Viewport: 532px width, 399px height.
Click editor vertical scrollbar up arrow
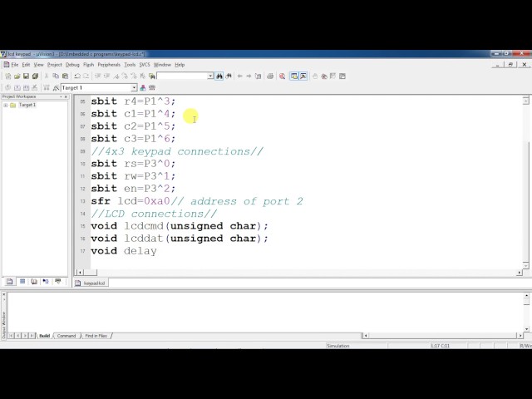click(x=525, y=101)
